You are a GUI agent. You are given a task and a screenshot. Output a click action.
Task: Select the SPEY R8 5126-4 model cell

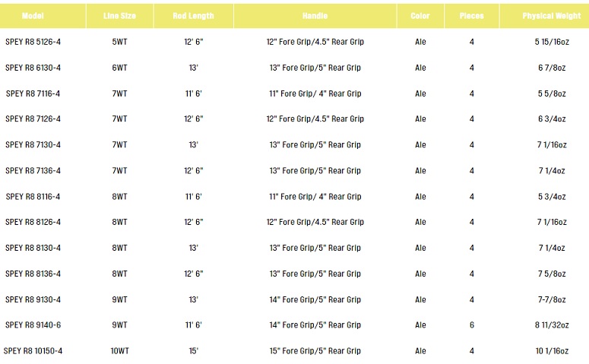(33, 42)
